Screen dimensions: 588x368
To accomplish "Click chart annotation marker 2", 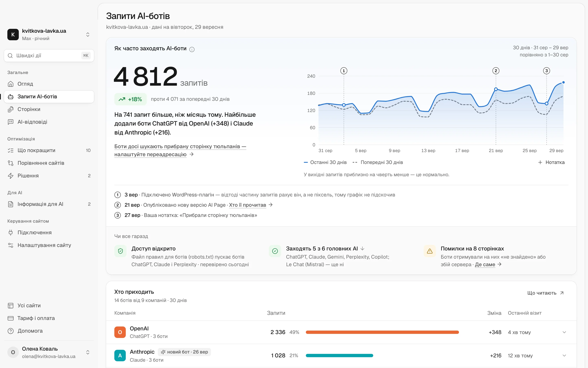I will 496,71.
